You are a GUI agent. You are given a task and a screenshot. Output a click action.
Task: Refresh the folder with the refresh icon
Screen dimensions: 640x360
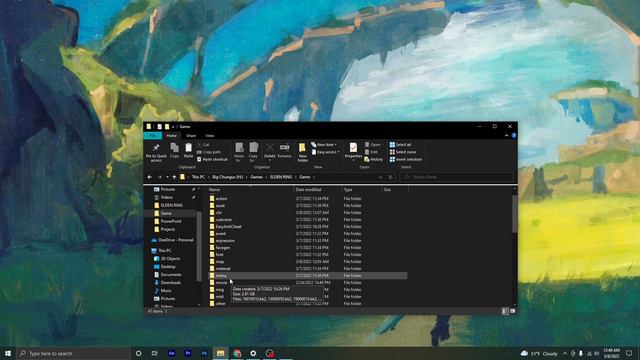pyautogui.click(x=391, y=177)
